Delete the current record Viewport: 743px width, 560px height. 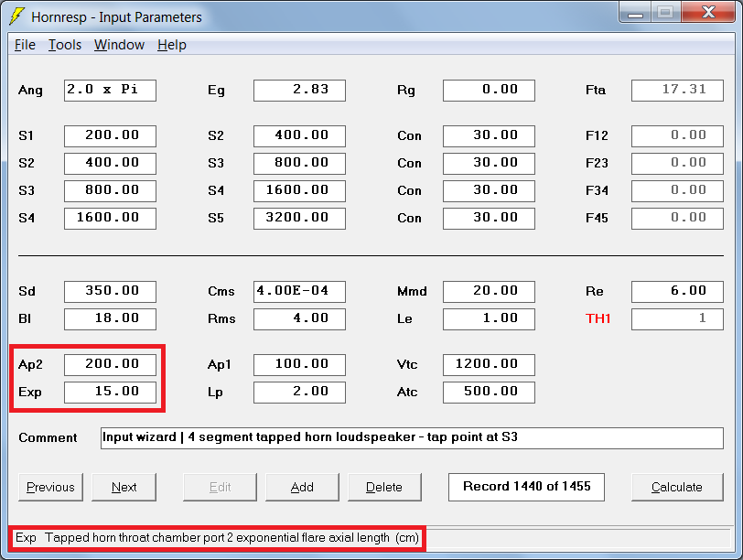click(x=384, y=487)
